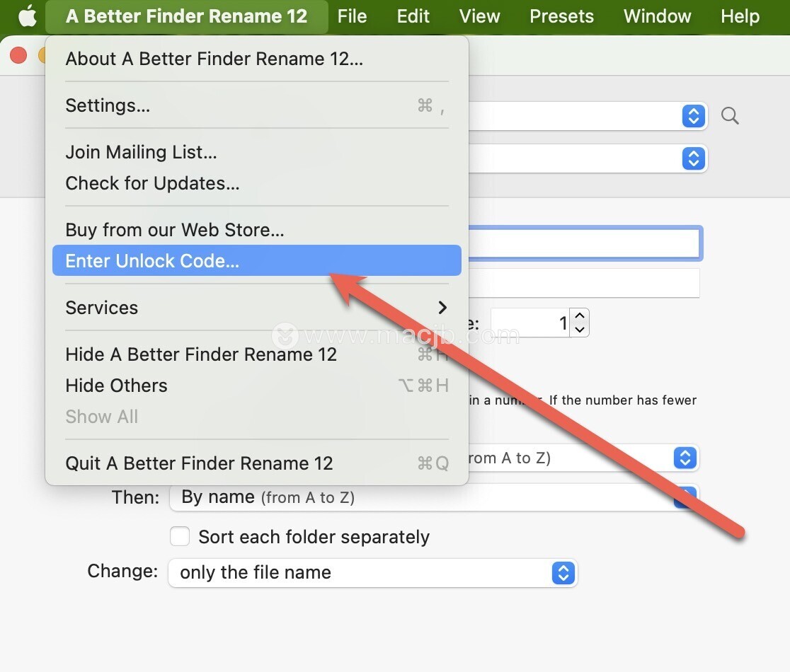
Task: Open the Edit menu
Action: tap(413, 16)
